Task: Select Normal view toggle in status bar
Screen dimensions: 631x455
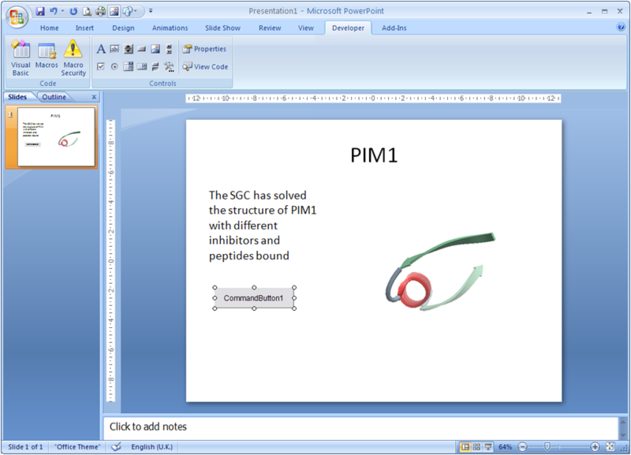Action: pyautogui.click(x=465, y=447)
